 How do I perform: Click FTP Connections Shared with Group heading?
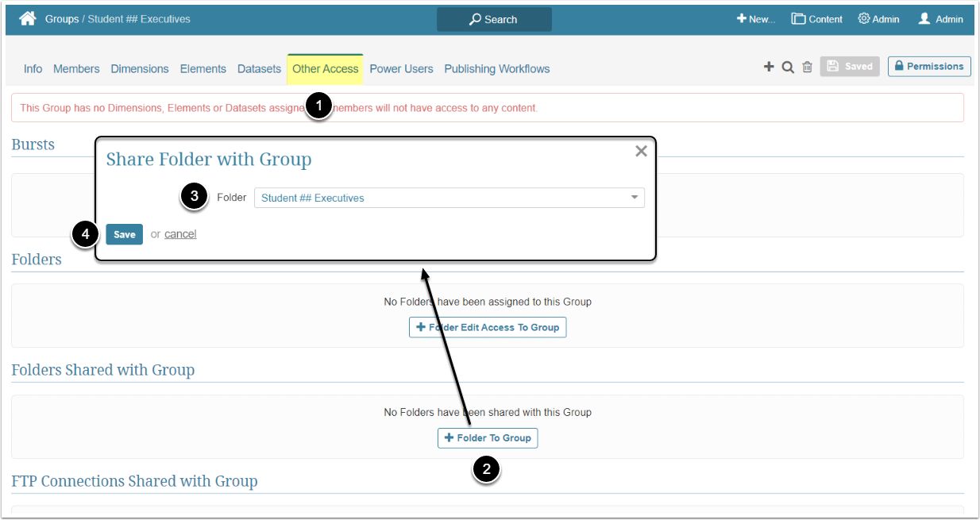134,481
